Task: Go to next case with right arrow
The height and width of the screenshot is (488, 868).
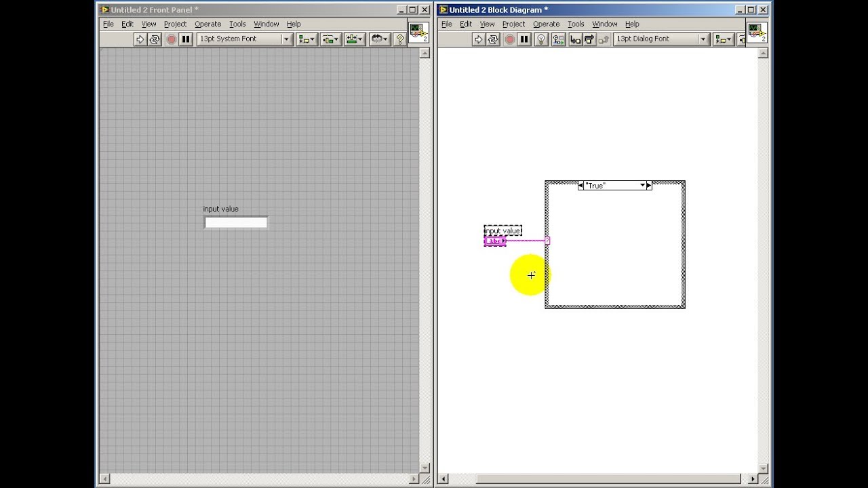Action: pyautogui.click(x=649, y=186)
